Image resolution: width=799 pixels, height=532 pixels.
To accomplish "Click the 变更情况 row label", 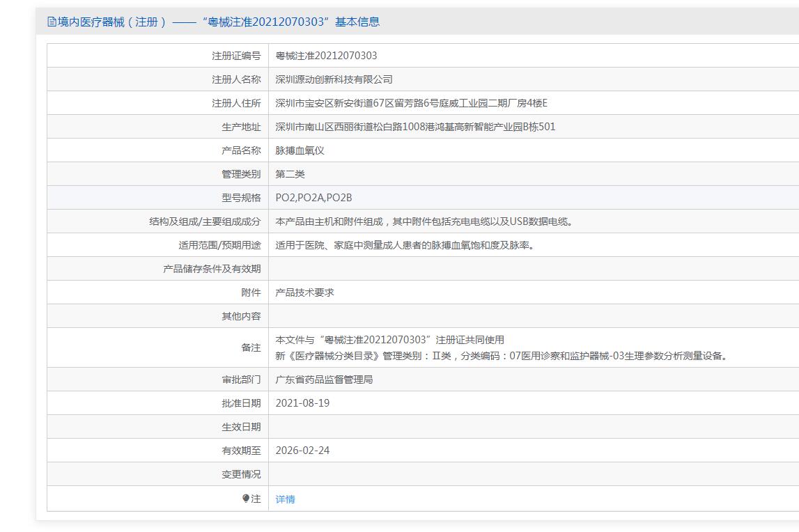I will (241, 474).
